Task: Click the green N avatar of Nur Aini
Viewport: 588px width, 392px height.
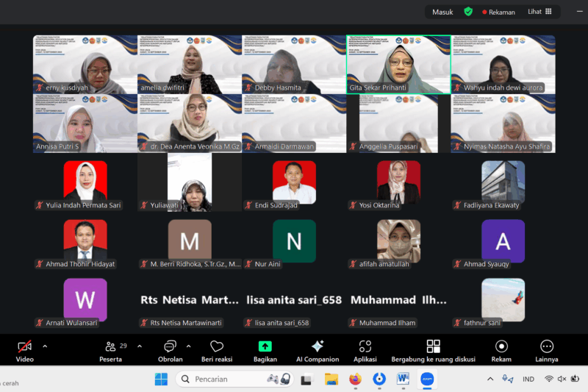Action: (294, 240)
